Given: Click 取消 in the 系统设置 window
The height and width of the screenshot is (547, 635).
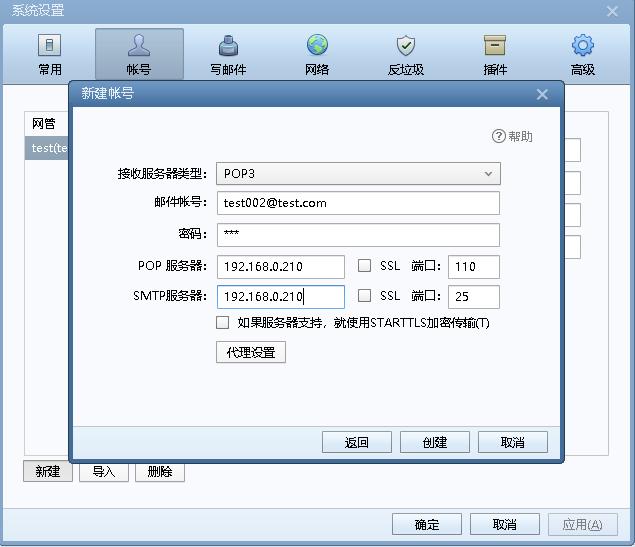Looking at the screenshot, I should (505, 524).
